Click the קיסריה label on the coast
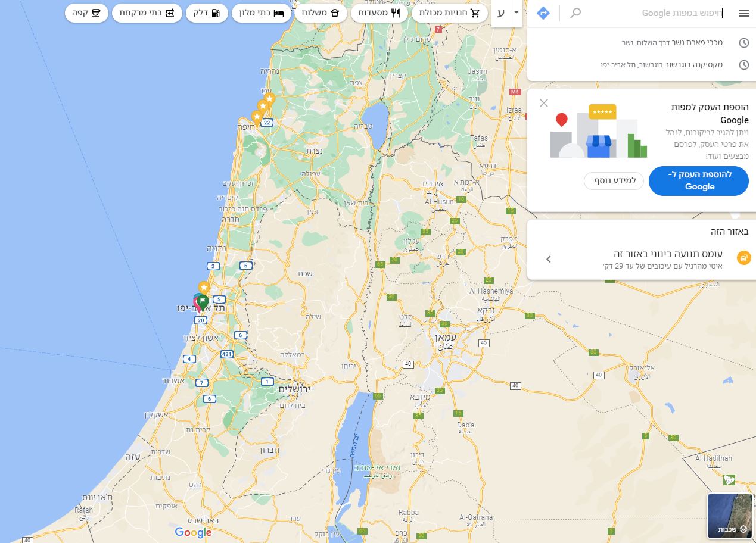This screenshot has width=756, height=543. (228, 197)
